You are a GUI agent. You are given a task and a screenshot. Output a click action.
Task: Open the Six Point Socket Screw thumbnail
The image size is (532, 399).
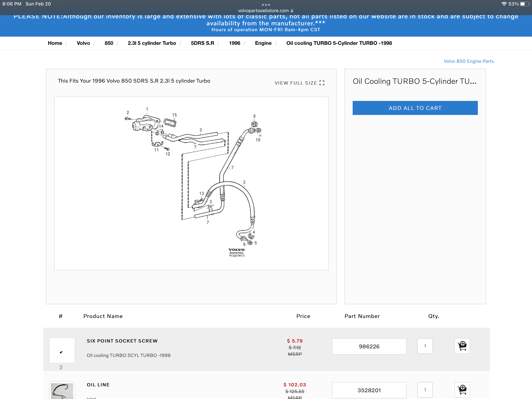pyautogui.click(x=62, y=350)
